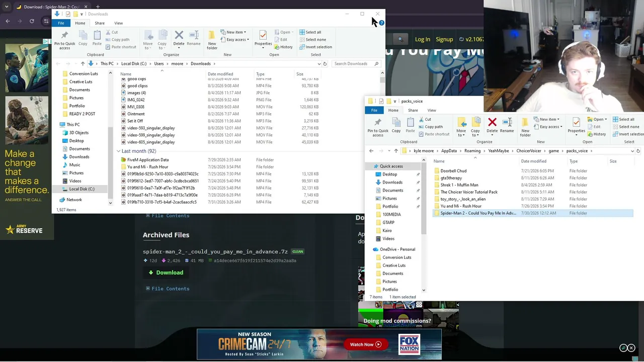
Task: Click Invert selection in Downloads window ribbon
Action: tap(315, 47)
